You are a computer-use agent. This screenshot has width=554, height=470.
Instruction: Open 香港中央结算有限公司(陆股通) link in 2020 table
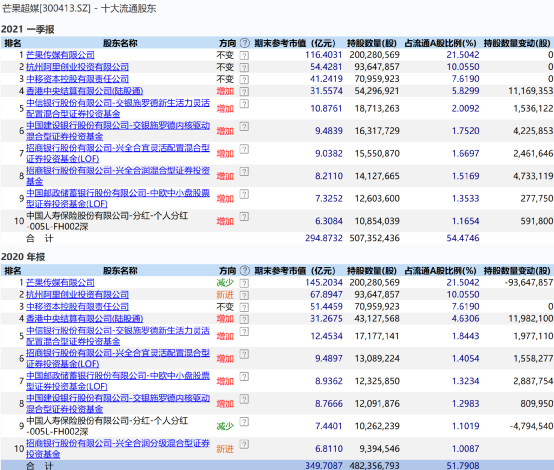[x=84, y=319]
